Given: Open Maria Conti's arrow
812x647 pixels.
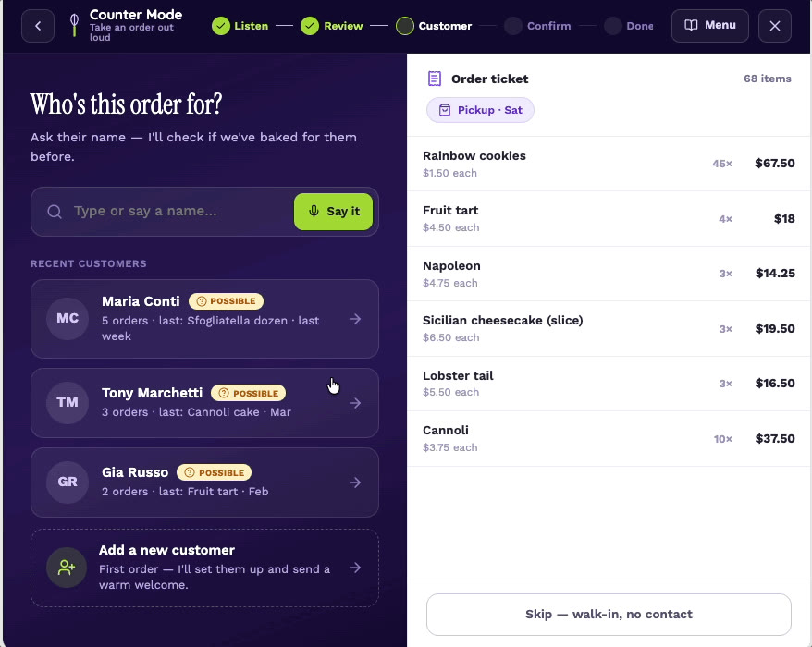Looking at the screenshot, I should pos(355,319).
